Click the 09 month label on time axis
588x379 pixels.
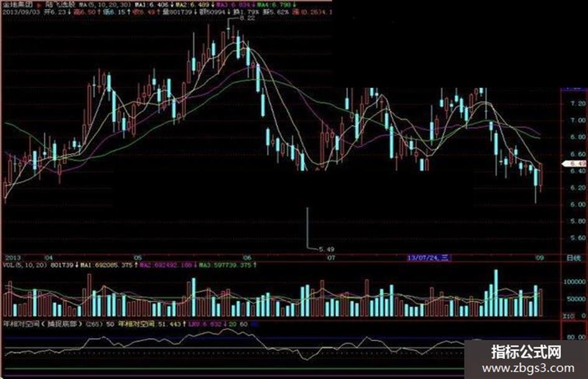(539, 258)
